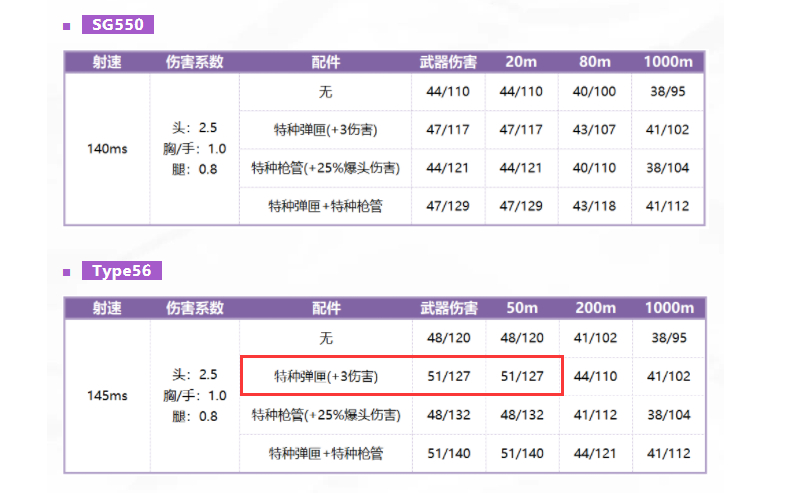Click SG550 武器伤害 value 47/129
The image size is (789, 493).
tap(448, 206)
